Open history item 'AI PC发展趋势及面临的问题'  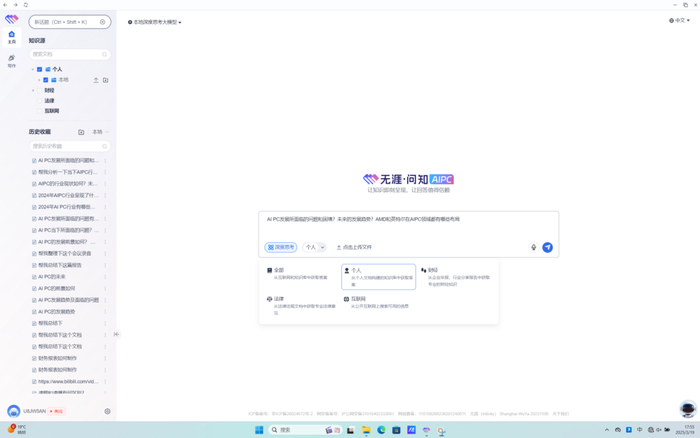point(68,300)
